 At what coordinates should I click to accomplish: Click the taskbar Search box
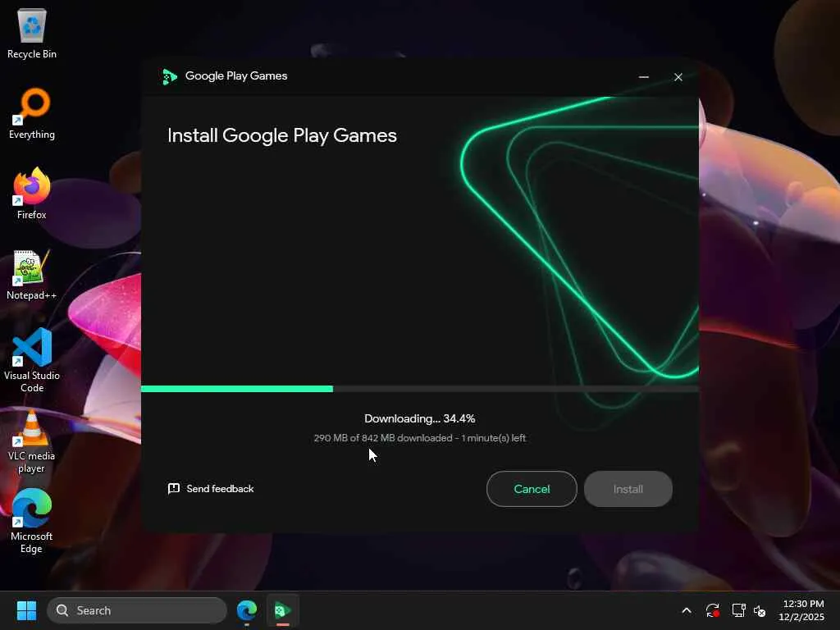click(x=137, y=610)
